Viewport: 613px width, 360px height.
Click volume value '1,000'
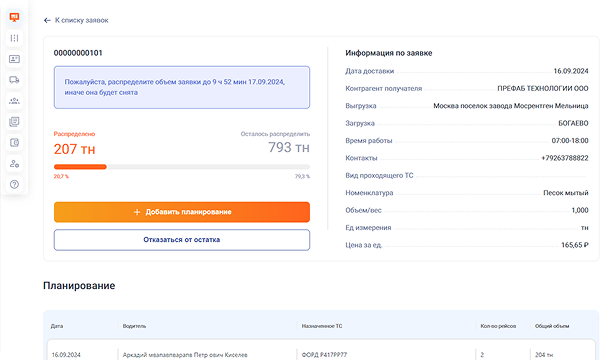pyautogui.click(x=580, y=210)
